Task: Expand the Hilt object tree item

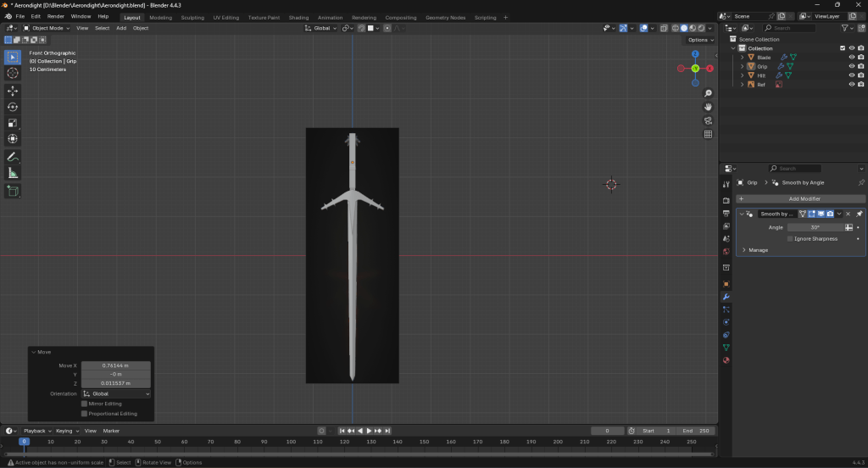Action: click(x=743, y=75)
